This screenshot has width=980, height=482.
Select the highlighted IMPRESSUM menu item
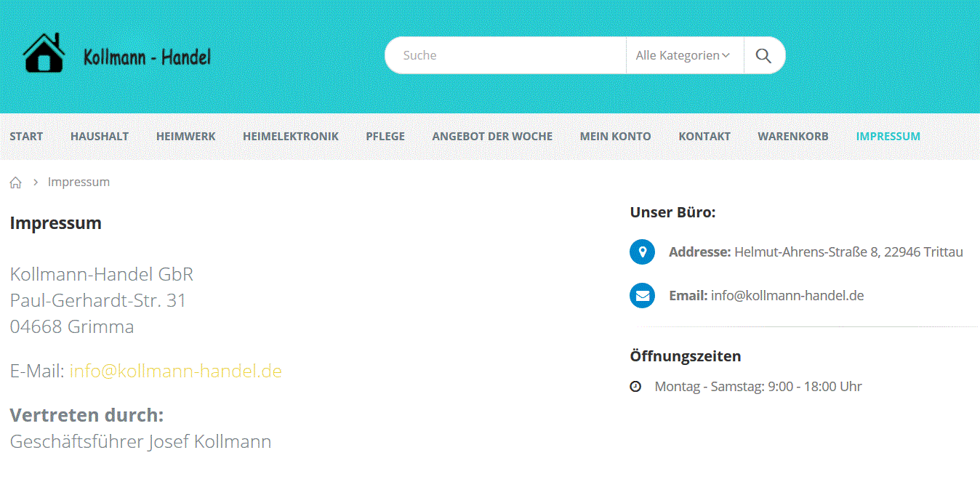888,136
